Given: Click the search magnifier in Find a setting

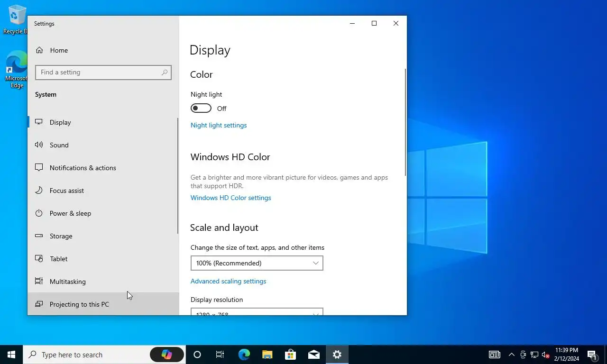Looking at the screenshot, I should pyautogui.click(x=165, y=73).
